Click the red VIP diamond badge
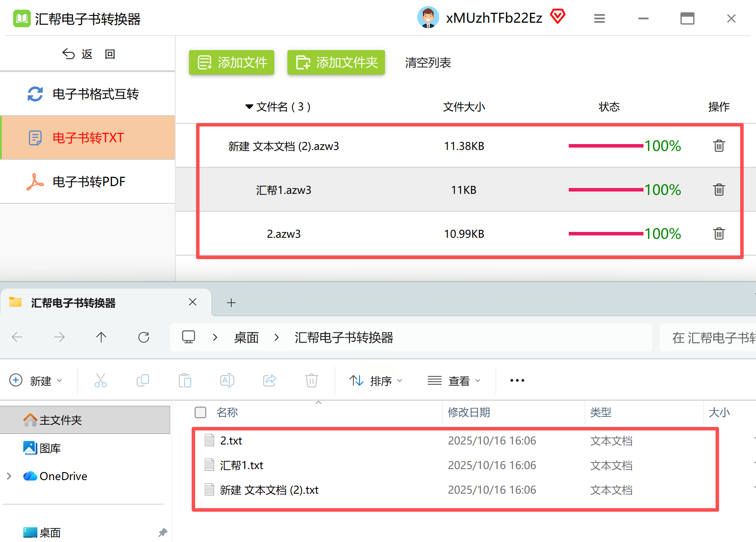This screenshot has height=542, width=756. [558, 17]
